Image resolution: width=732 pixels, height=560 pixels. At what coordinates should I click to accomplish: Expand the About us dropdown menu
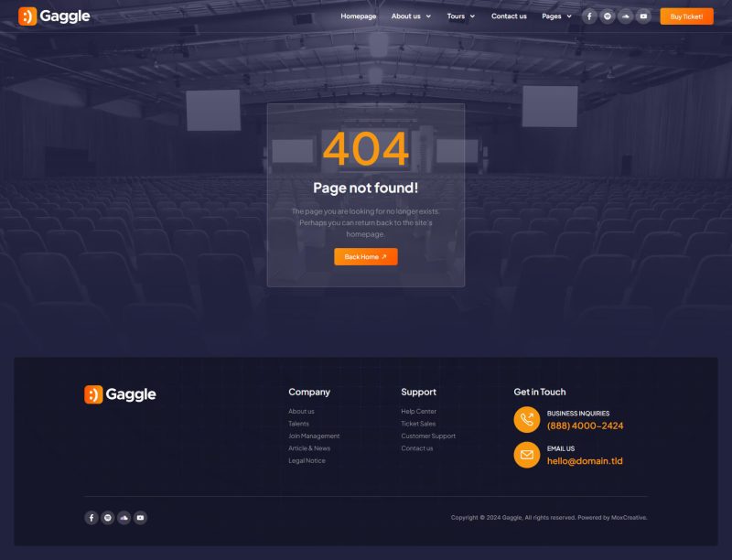click(x=411, y=16)
